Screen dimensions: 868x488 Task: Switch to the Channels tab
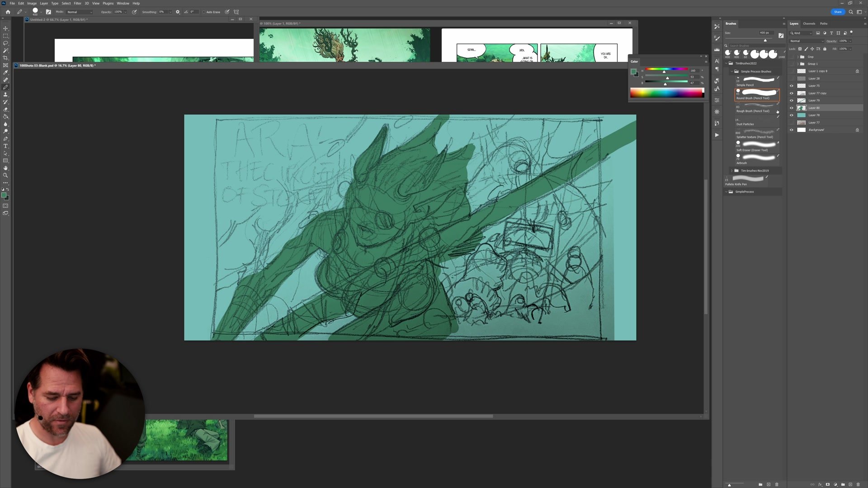(809, 23)
